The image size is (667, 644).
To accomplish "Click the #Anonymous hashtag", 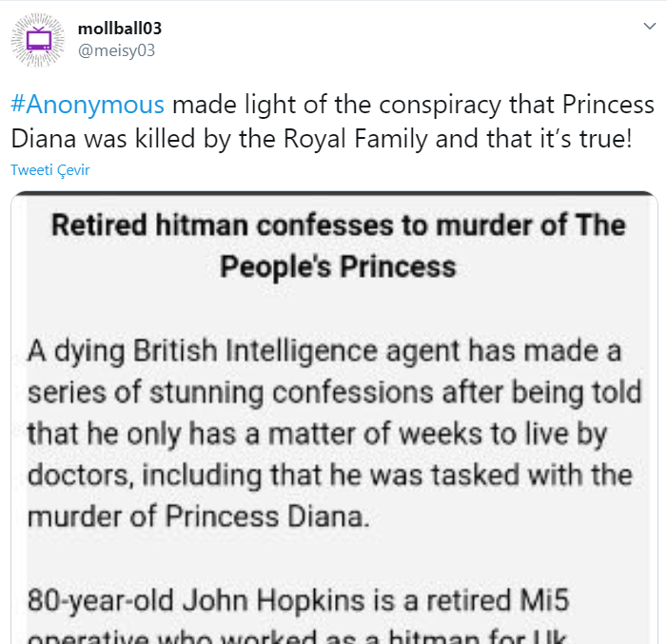I will [x=88, y=105].
